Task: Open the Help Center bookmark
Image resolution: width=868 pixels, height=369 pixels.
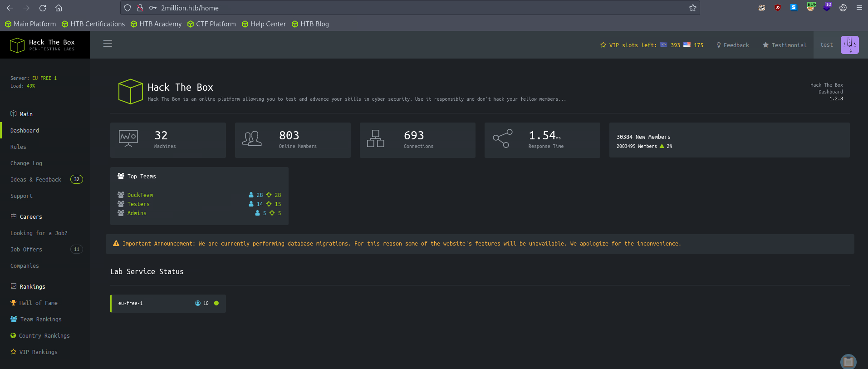Action: click(264, 24)
